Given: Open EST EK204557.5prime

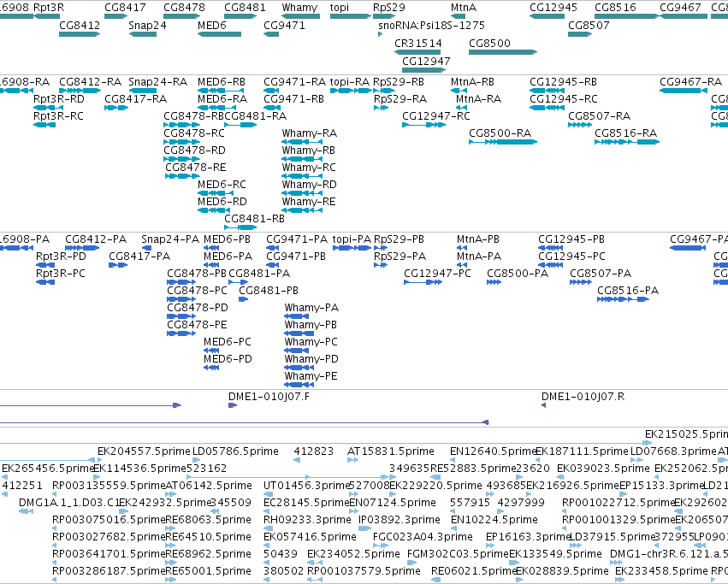Looking at the screenshot, I should (144, 451).
